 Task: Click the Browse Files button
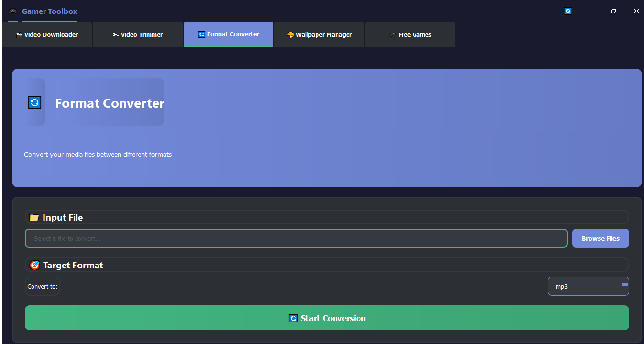600,238
